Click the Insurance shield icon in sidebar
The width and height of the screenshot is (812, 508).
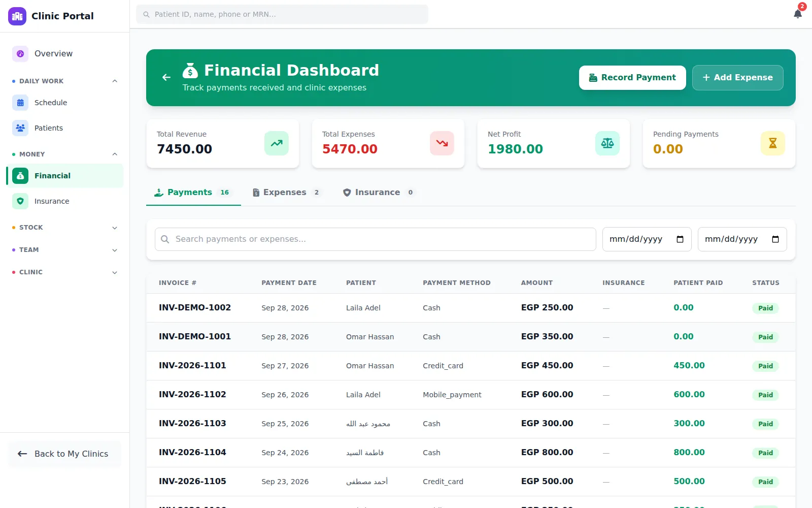click(x=20, y=201)
